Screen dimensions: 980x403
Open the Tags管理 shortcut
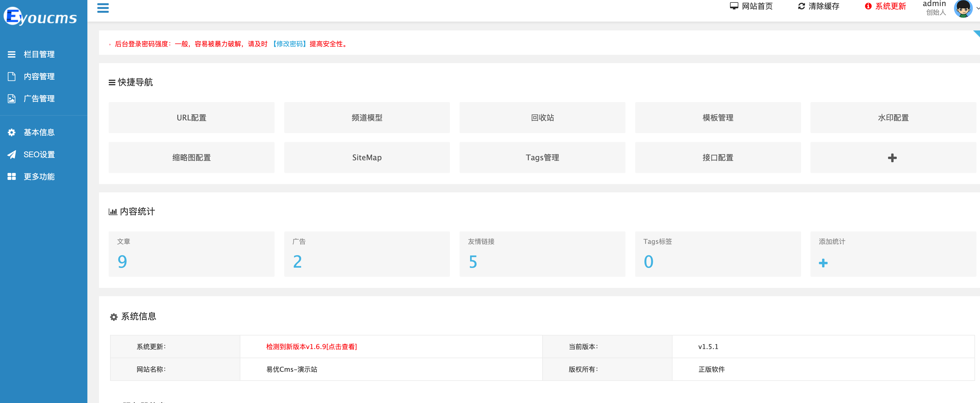coord(542,157)
